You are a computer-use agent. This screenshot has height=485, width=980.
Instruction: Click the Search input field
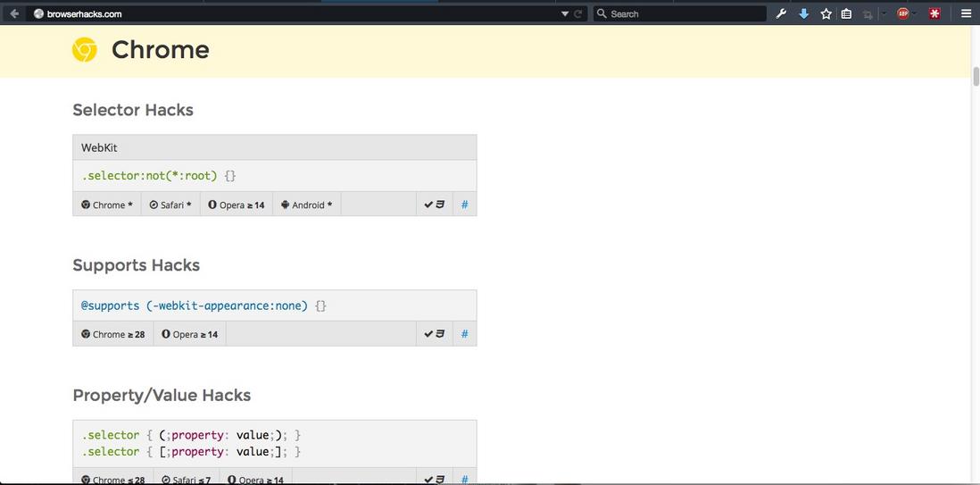(x=679, y=13)
